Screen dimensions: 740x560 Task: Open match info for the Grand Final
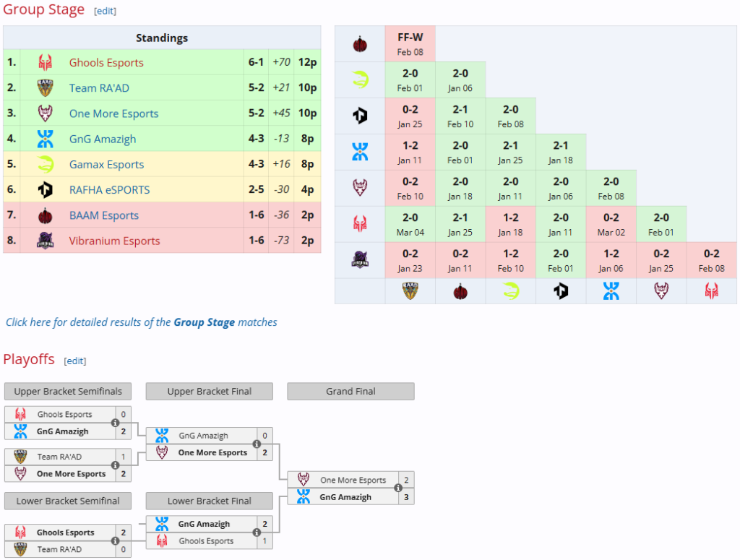398,488
